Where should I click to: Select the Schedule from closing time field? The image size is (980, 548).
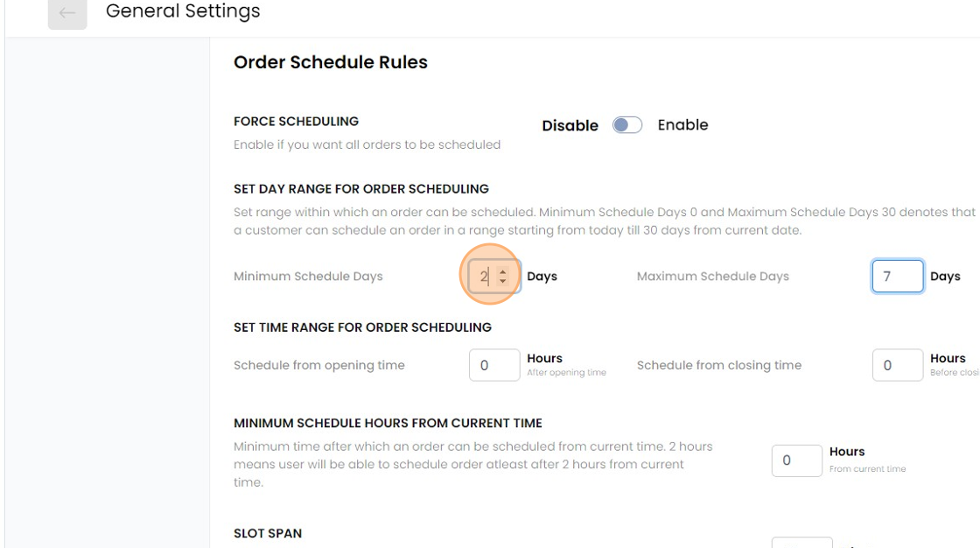pyautogui.click(x=897, y=365)
